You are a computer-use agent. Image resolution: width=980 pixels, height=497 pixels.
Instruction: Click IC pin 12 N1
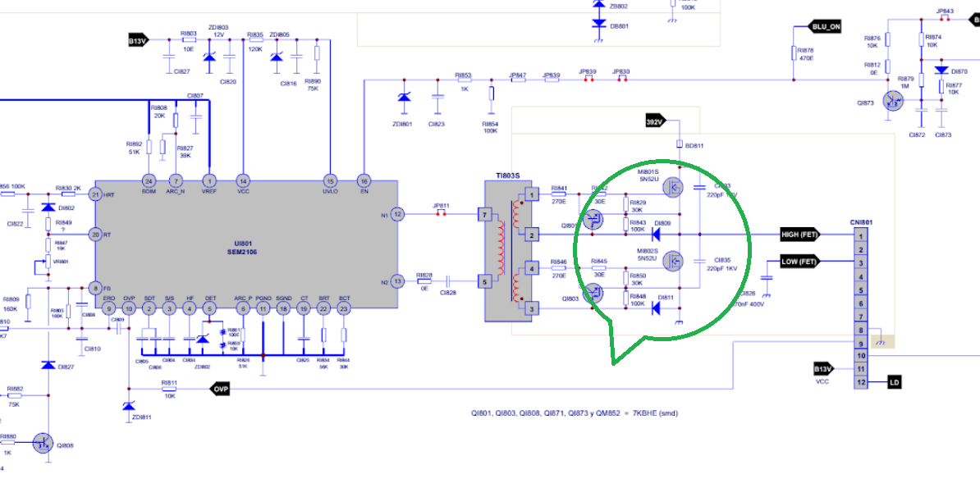(x=397, y=214)
